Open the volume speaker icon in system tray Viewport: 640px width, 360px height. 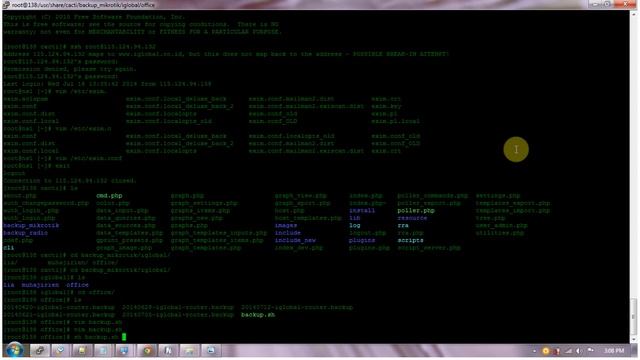tap(578, 351)
